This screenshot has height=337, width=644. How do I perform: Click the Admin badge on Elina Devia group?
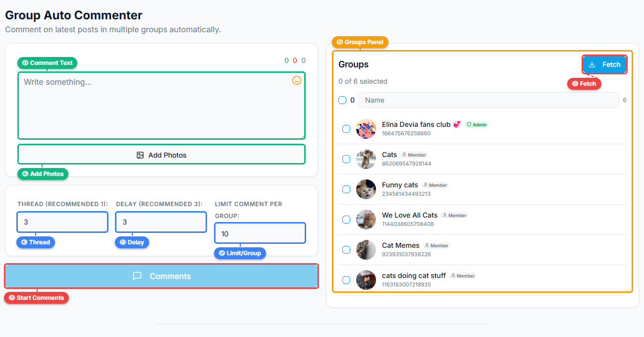(477, 125)
